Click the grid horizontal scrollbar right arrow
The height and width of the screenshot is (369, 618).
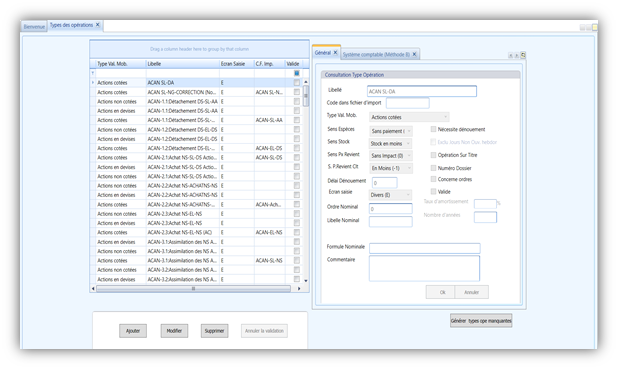click(299, 289)
